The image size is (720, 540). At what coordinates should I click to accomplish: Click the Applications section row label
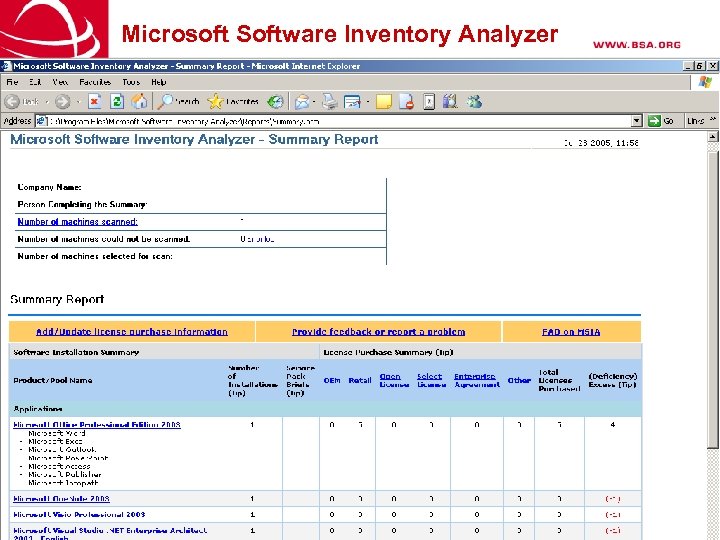[38, 409]
